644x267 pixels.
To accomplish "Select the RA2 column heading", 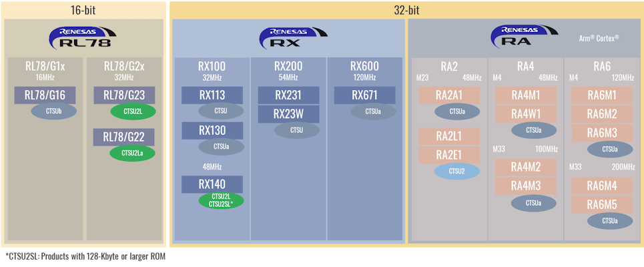I will [449, 66].
